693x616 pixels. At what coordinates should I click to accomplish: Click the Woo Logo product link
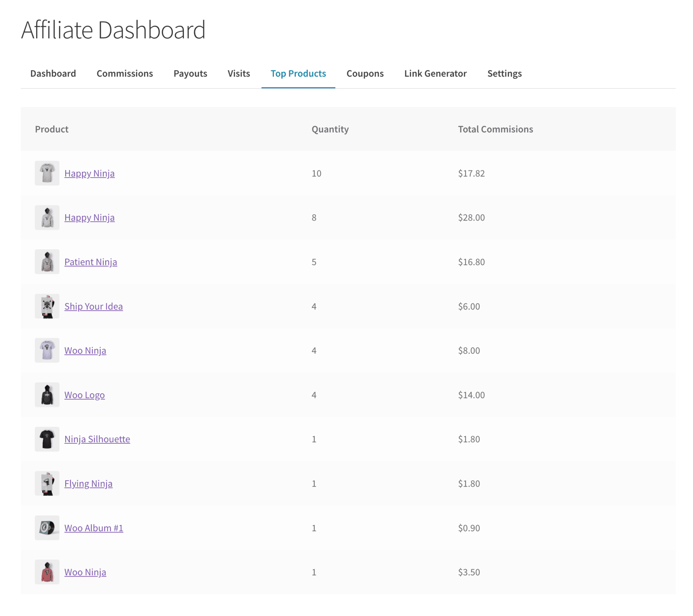84,395
